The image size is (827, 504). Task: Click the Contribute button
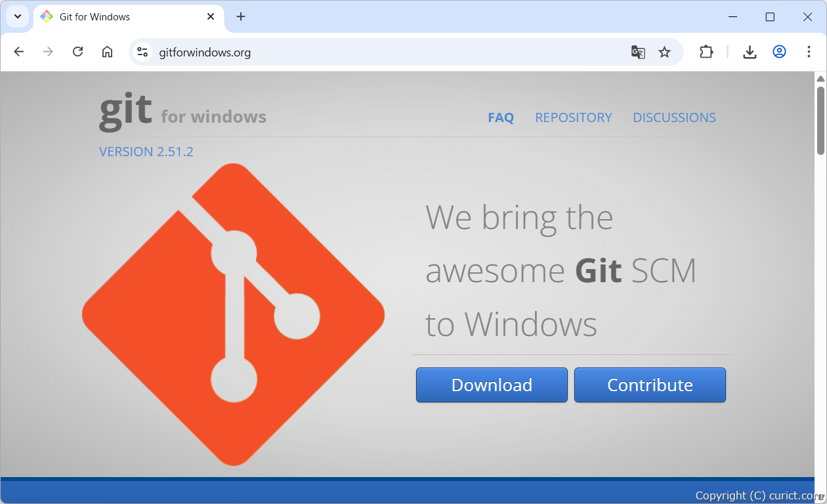coord(649,385)
